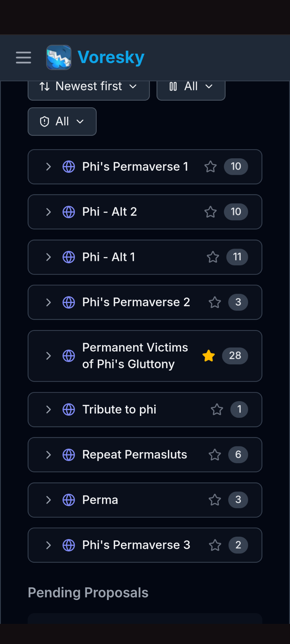Open the columns All filter dropdown
Image resolution: width=290 pixels, height=644 pixels.
tap(191, 87)
